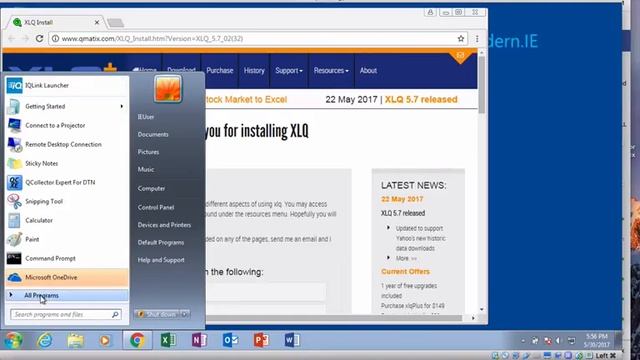Click horizontal scrollbar right arrow

click(x=473, y=318)
